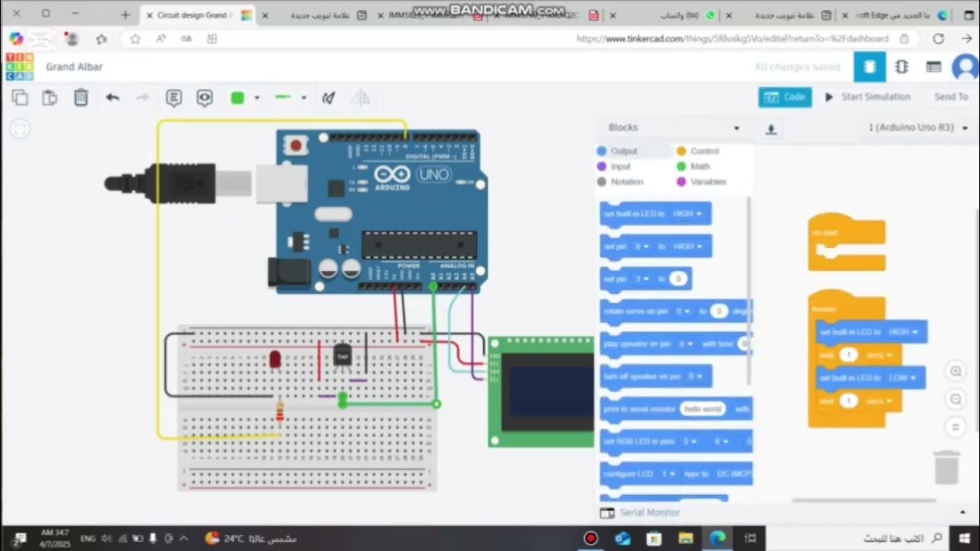The image size is (980, 551).
Task: Click the rotate servo on pin block
Action: pyautogui.click(x=677, y=311)
